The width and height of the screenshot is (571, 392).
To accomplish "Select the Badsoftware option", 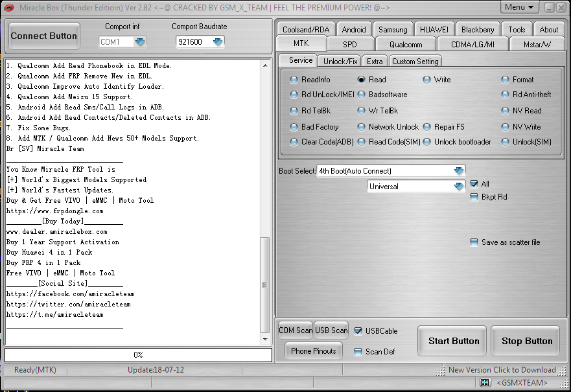I will (x=361, y=95).
